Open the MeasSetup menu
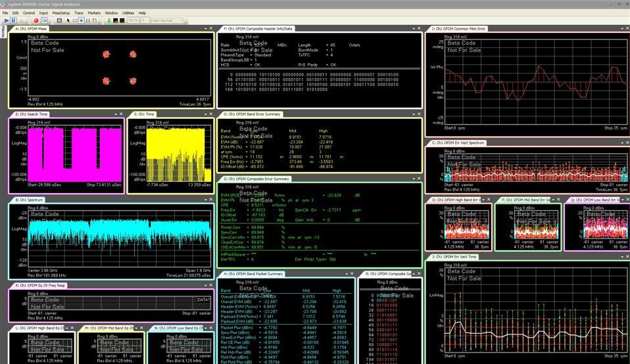Viewport: 630px width, 364px height. (61, 12)
